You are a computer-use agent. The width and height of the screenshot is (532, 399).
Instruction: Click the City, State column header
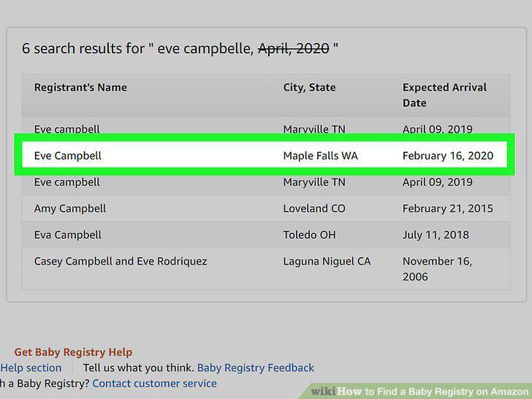[x=309, y=88]
